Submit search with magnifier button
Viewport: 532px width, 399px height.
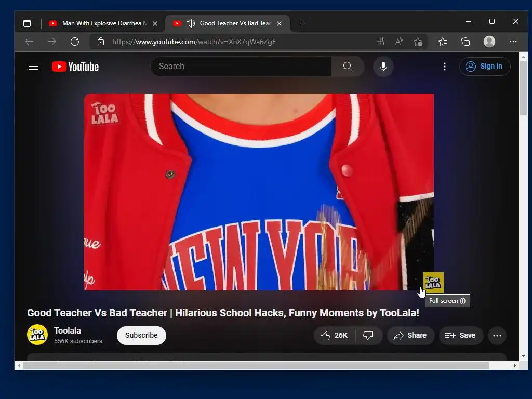click(348, 66)
